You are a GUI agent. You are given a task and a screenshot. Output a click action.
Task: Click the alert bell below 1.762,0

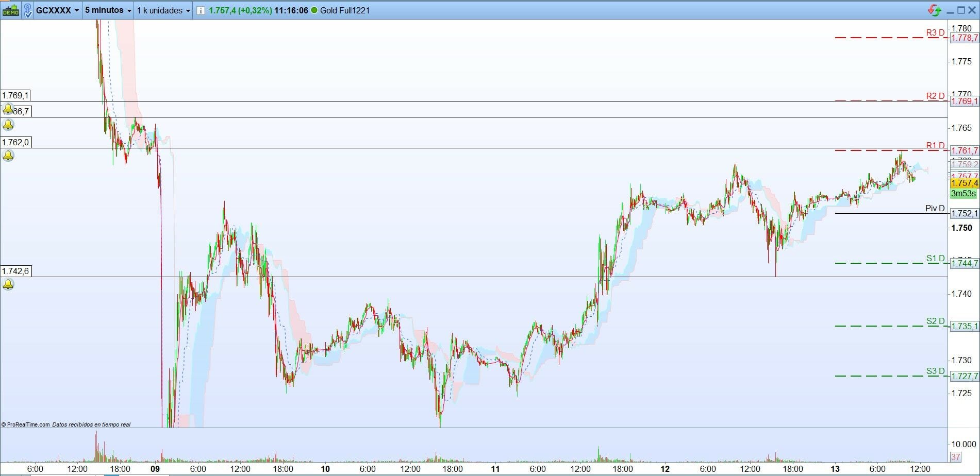coord(8,156)
